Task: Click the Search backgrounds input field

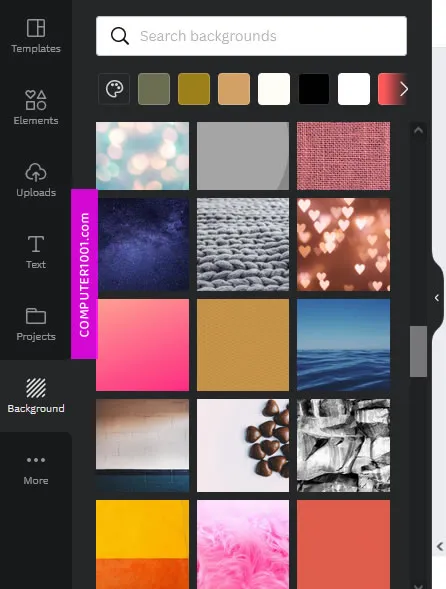Action: tap(251, 36)
